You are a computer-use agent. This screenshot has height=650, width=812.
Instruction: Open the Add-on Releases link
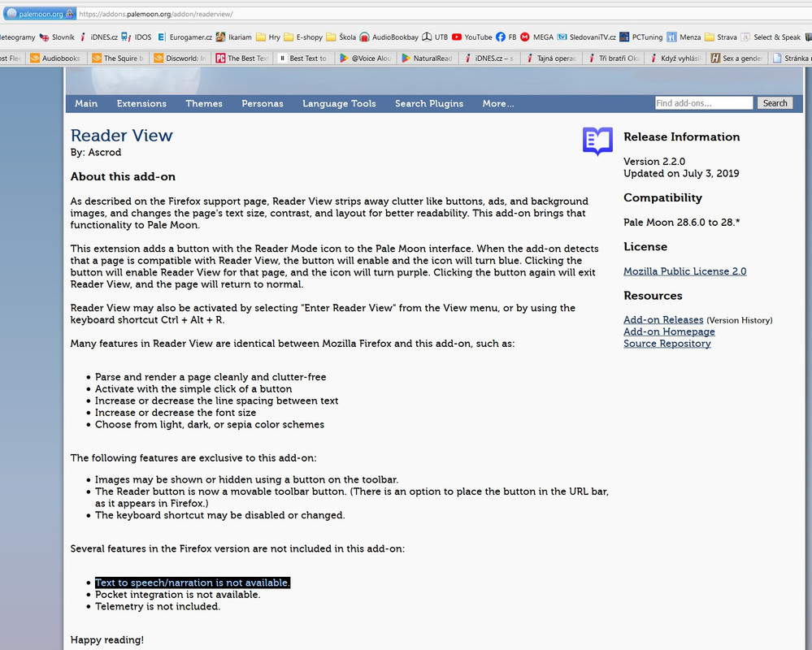click(663, 320)
